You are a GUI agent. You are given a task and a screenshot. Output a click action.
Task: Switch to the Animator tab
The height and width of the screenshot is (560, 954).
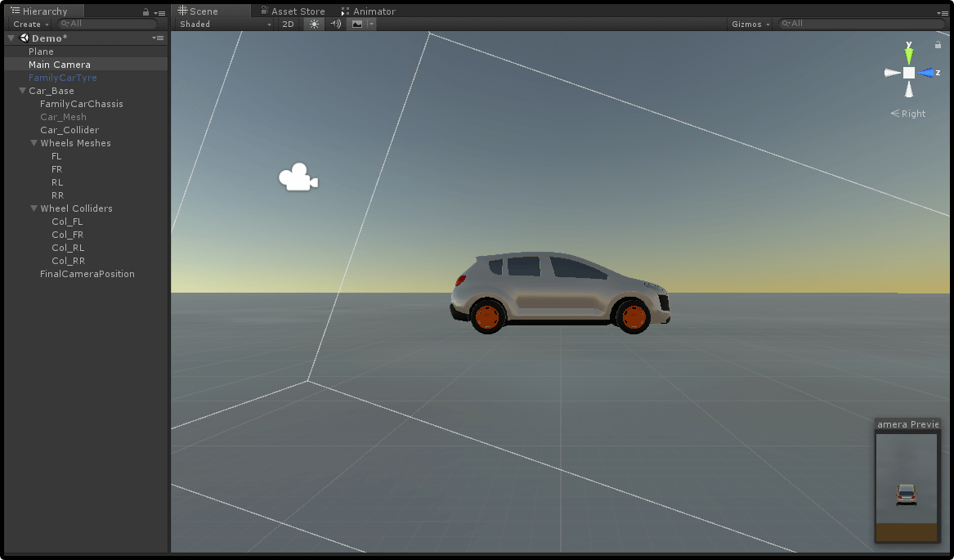[368, 11]
